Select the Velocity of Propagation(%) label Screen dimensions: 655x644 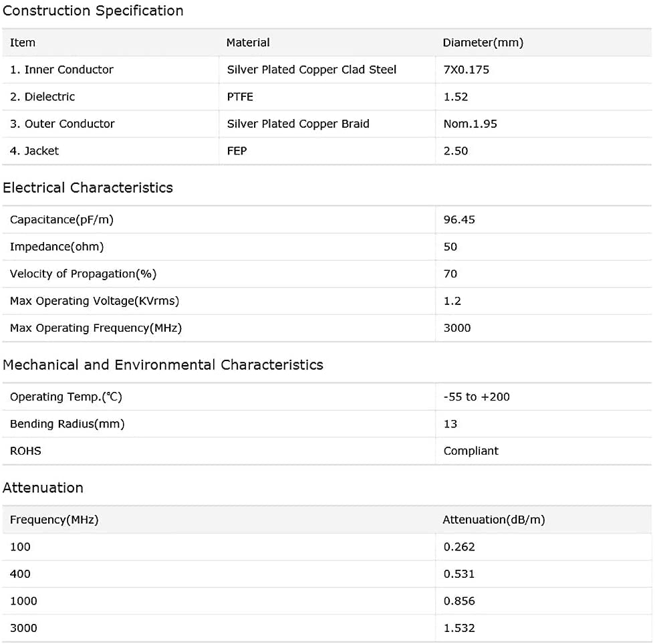tap(83, 274)
